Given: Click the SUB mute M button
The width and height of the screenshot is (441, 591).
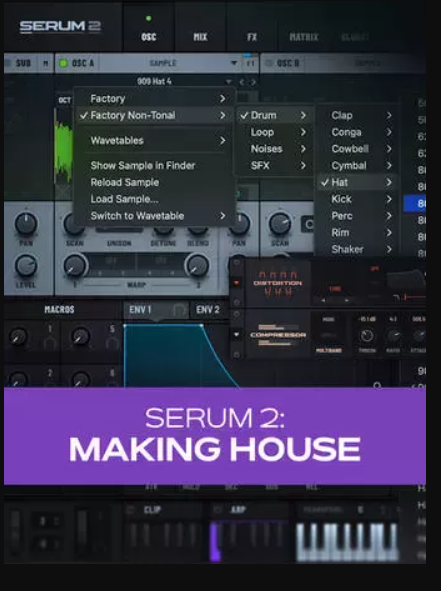Looking at the screenshot, I should (46, 63).
